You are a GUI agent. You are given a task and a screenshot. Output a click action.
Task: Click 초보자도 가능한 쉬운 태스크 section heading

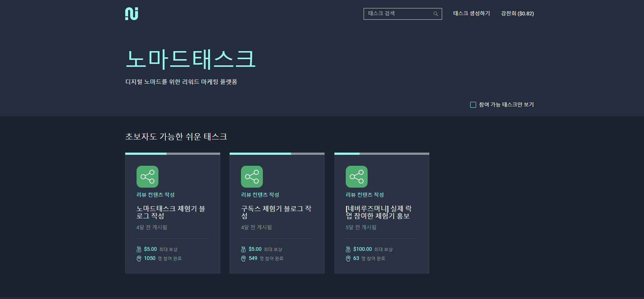click(176, 137)
